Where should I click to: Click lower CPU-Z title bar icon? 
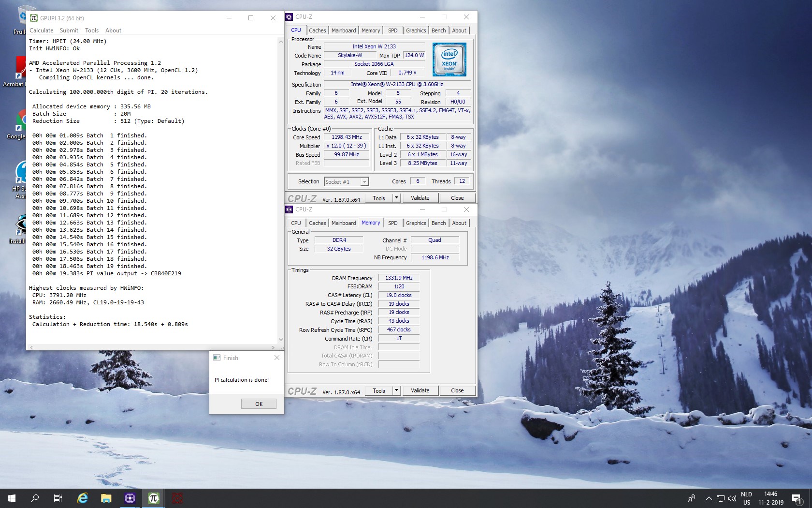289,209
